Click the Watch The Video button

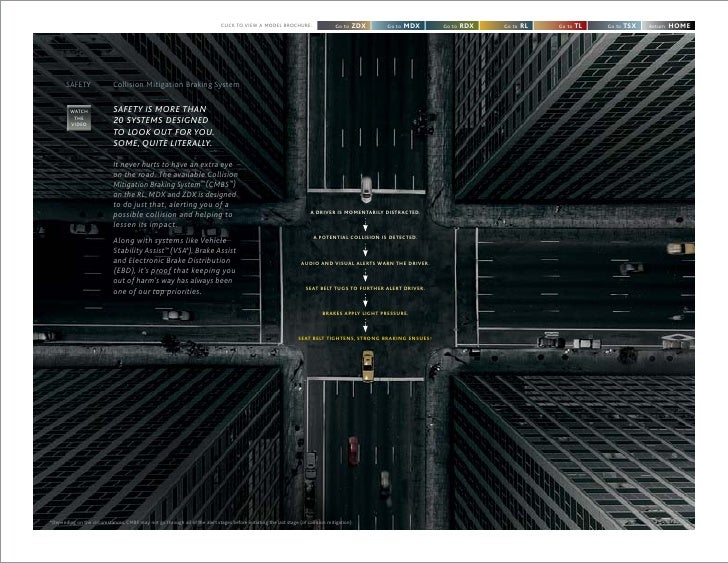(x=79, y=118)
